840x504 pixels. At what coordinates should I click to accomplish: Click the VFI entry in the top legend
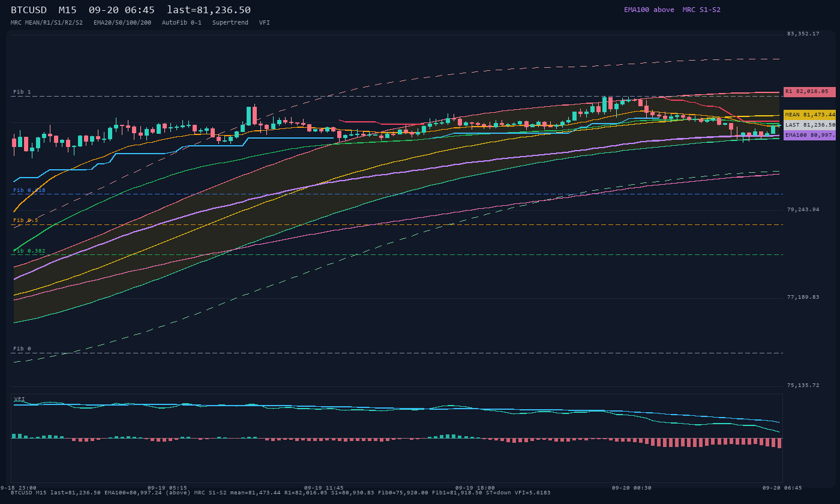click(x=265, y=23)
